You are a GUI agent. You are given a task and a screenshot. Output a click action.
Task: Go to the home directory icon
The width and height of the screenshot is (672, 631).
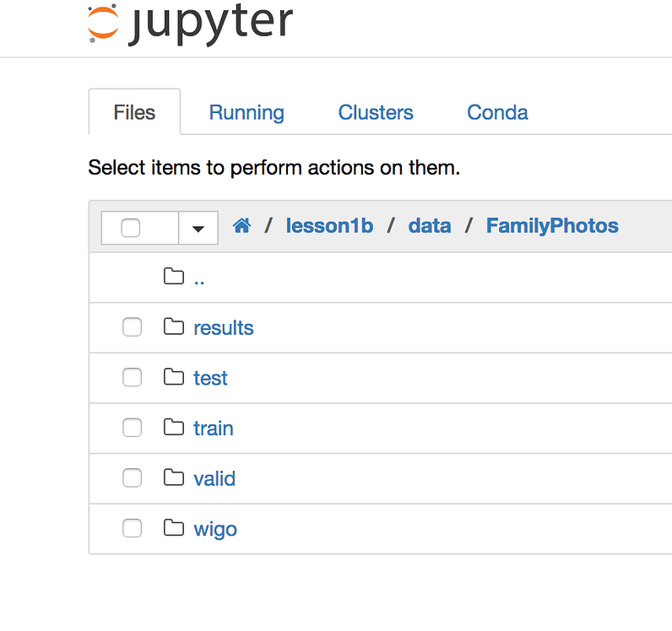242,226
